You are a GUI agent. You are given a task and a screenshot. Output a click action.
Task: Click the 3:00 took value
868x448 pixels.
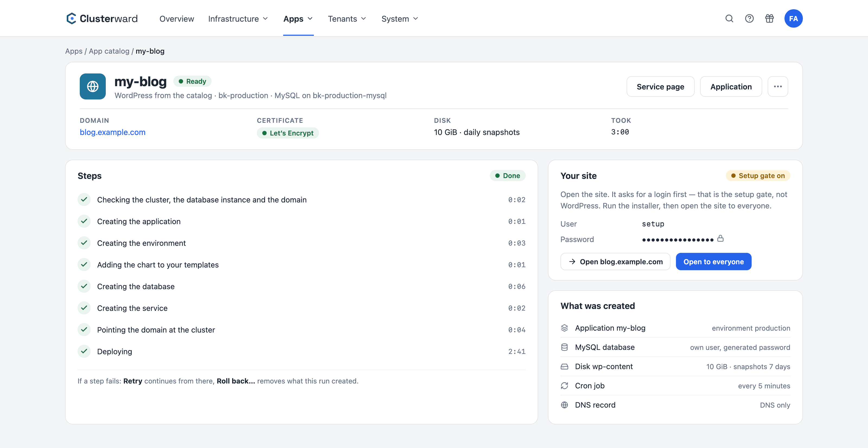[x=620, y=132]
